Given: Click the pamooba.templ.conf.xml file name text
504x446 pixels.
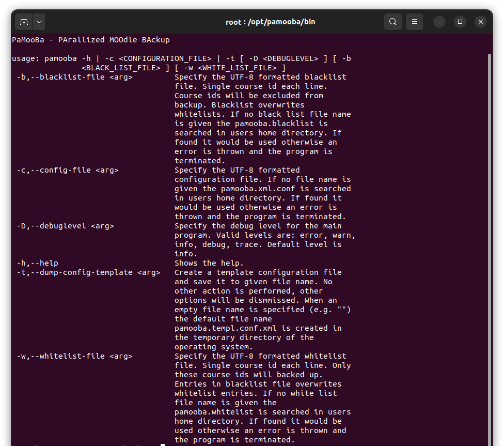Looking at the screenshot, I should click(225, 328).
